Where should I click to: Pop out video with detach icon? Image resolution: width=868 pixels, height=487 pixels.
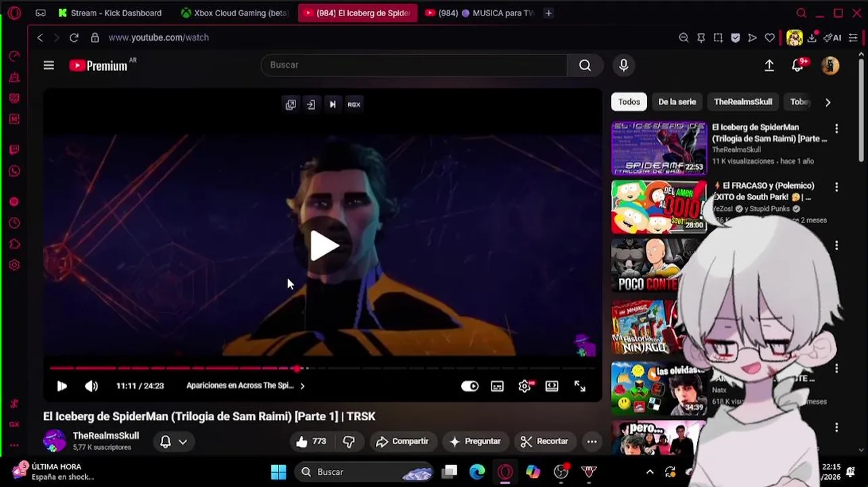pyautogui.click(x=291, y=105)
